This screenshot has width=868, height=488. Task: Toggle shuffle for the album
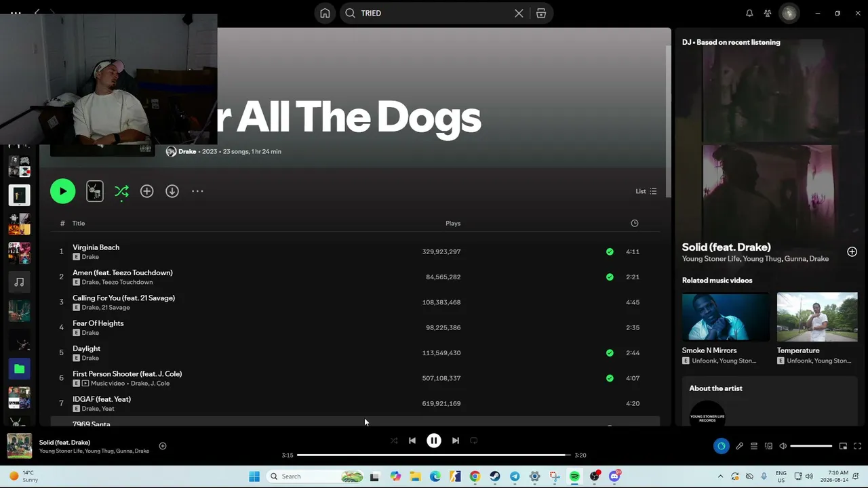tap(121, 192)
